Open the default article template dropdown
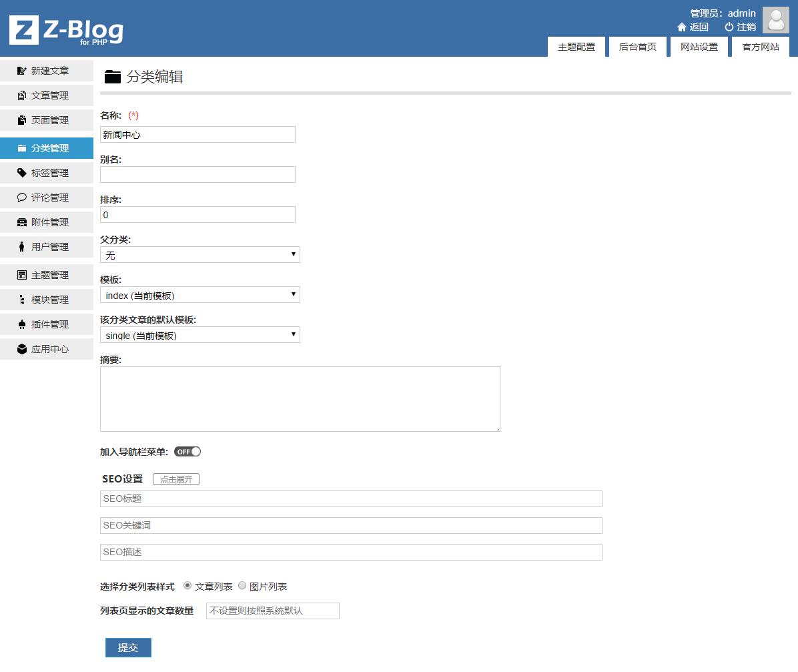This screenshot has width=798, height=672. click(x=199, y=335)
